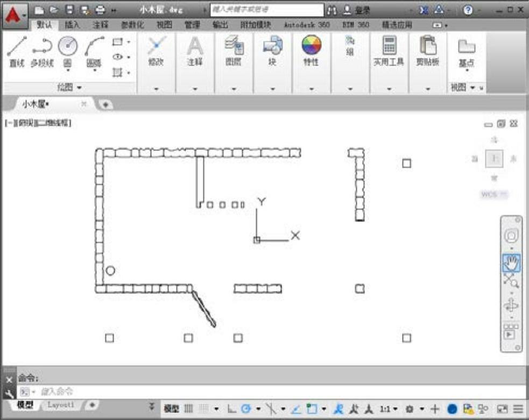
Task: Switch to the Manage (管理) ribbon tab
Action: pyautogui.click(x=192, y=25)
